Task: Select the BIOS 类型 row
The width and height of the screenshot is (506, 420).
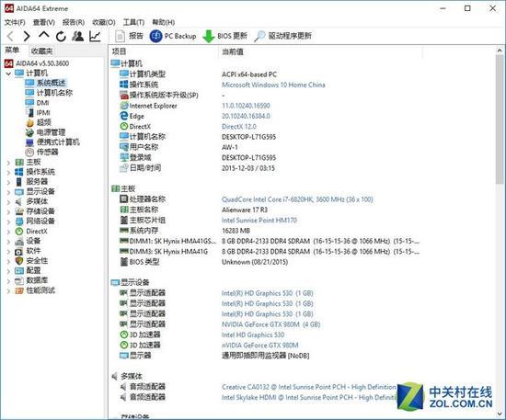Action: pos(203,262)
